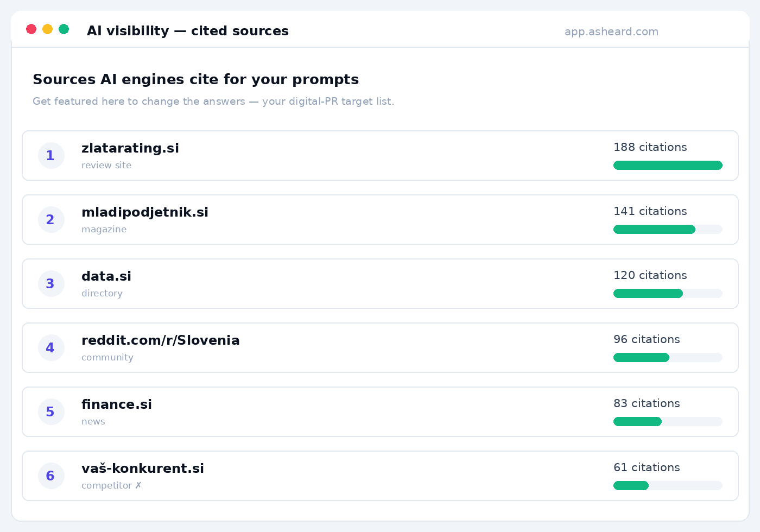
Task: Click the rank 1 number badge
Action: click(x=51, y=156)
